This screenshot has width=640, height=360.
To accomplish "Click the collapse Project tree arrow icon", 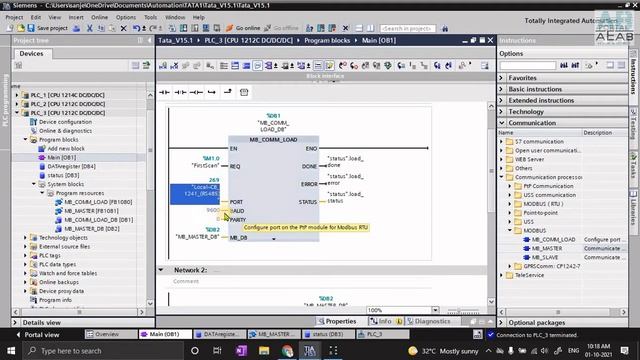I will pyautogui.click(x=149, y=40).
